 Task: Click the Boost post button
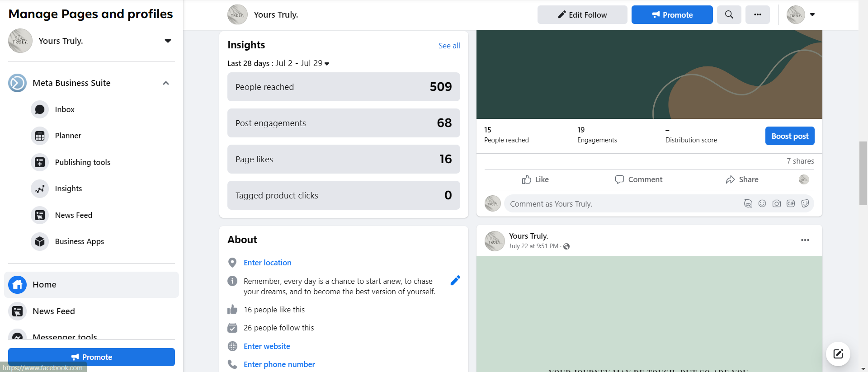(x=790, y=136)
